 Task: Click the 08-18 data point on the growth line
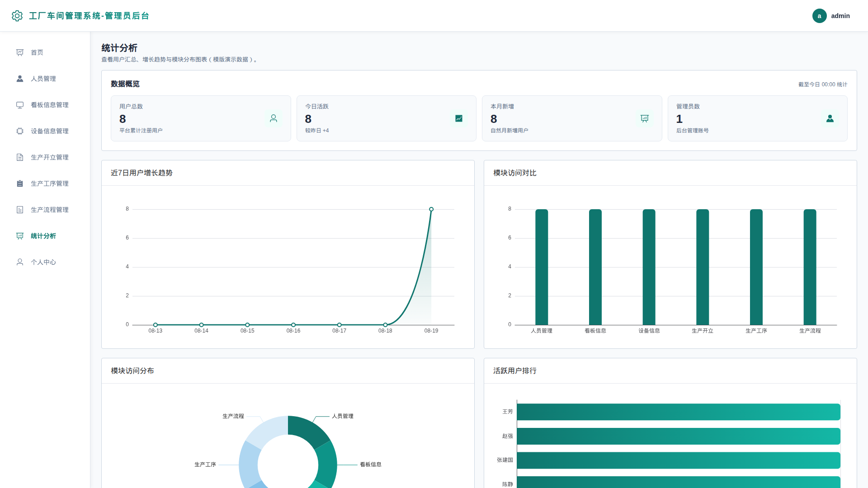pyautogui.click(x=385, y=325)
